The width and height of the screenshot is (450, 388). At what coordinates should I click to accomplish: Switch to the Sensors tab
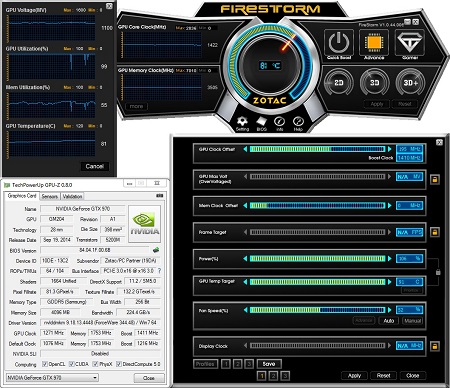(50, 196)
